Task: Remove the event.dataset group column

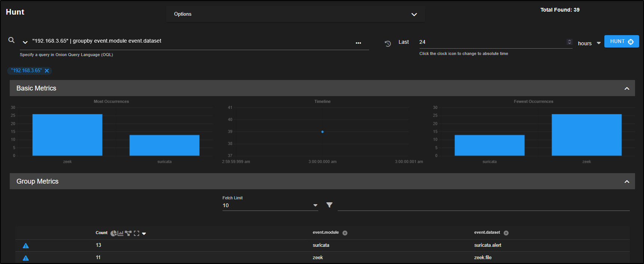Action: (506, 233)
